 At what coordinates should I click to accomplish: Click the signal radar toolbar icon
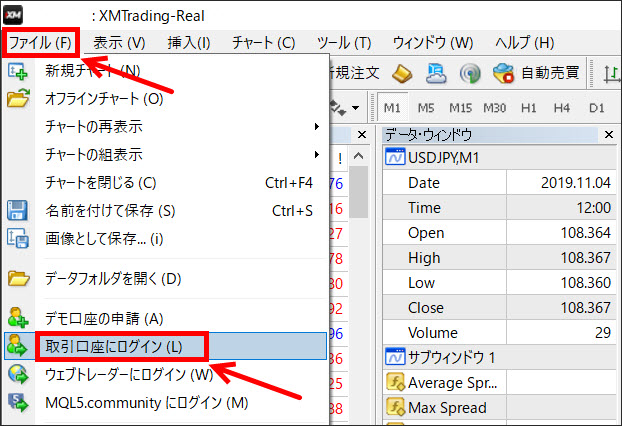click(x=470, y=73)
